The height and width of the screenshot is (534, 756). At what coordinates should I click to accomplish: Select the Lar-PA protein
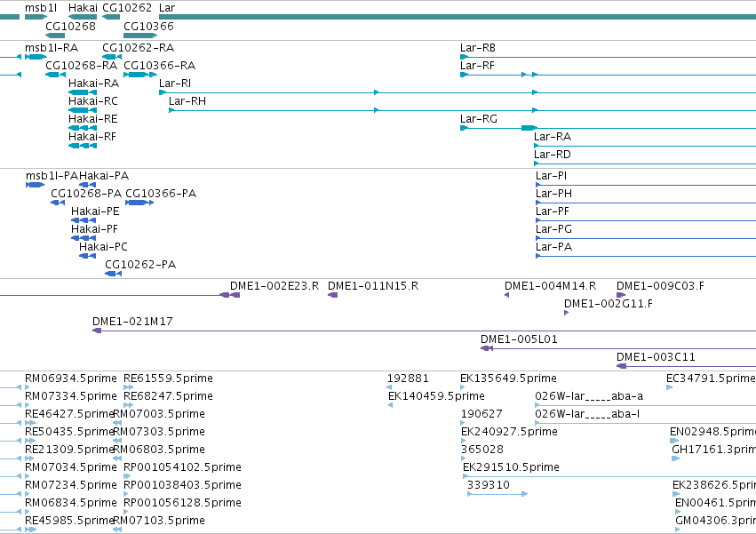(554, 248)
